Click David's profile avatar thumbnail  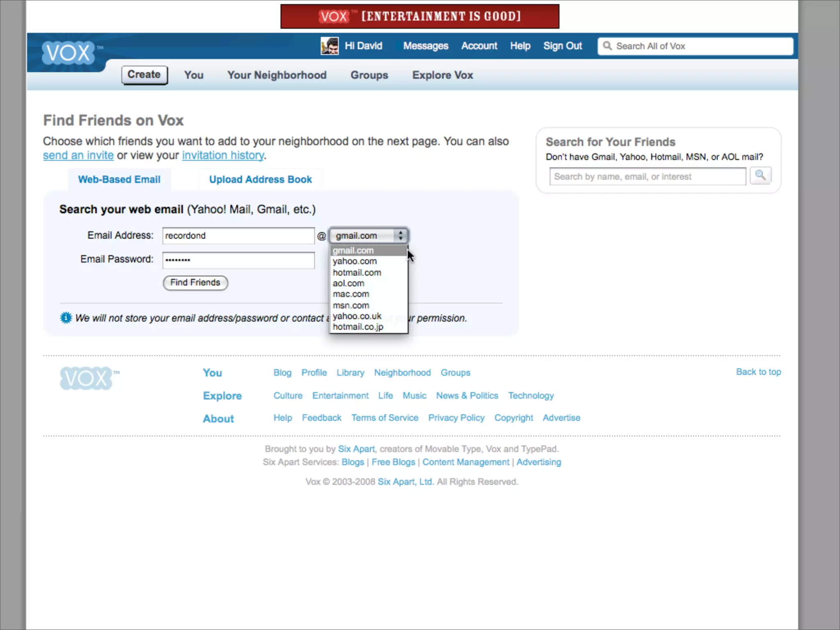point(329,46)
